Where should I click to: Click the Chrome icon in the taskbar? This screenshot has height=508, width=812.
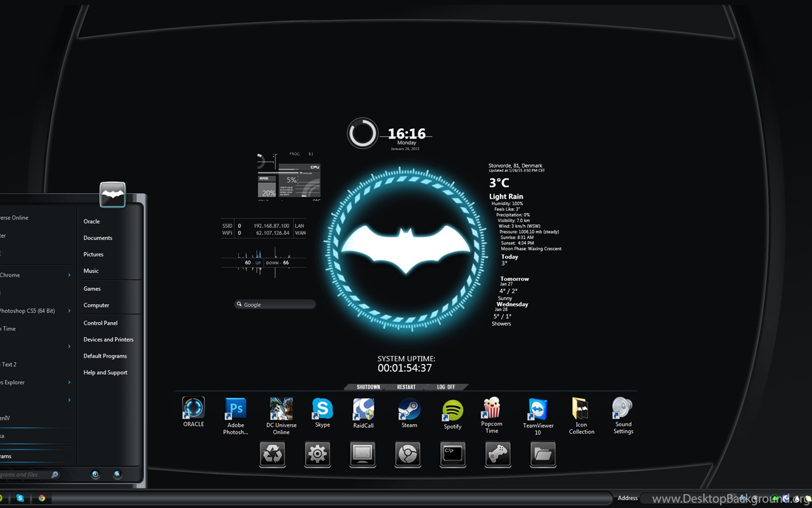(42, 498)
